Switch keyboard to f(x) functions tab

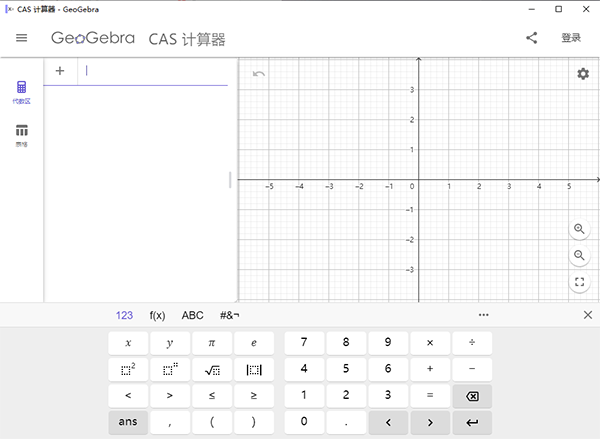[x=157, y=315]
